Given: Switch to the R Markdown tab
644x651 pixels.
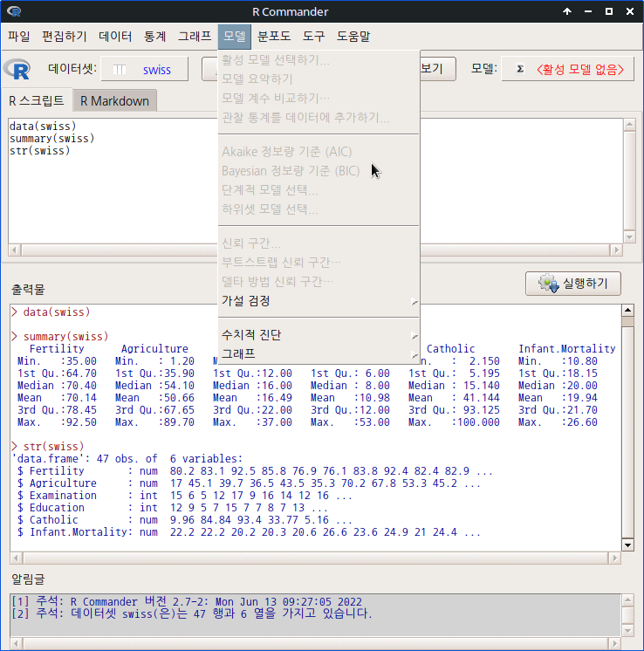Looking at the screenshot, I should 114,101.
